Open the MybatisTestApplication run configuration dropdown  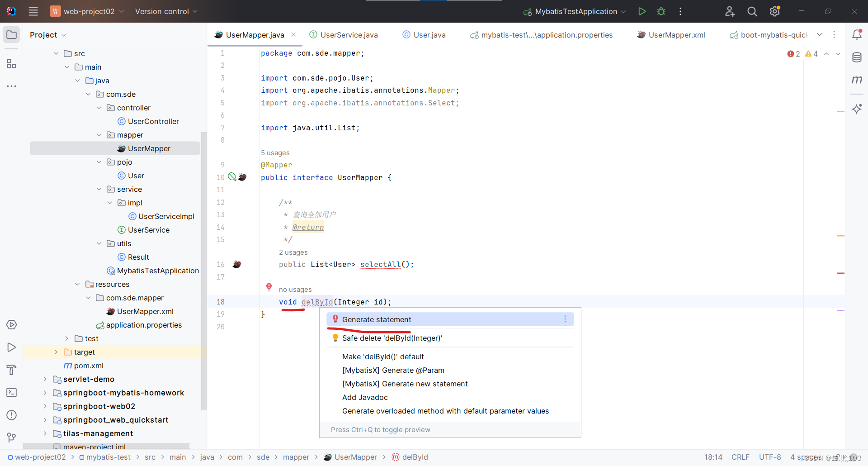point(574,11)
